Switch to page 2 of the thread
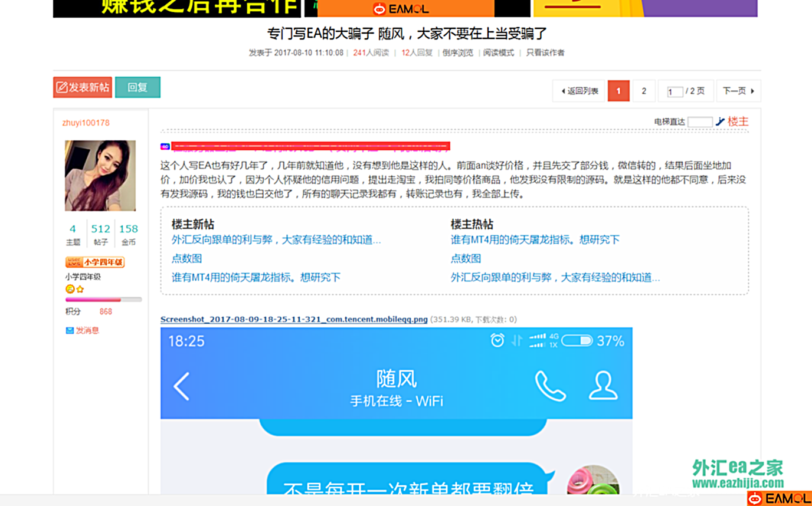The height and width of the screenshot is (506, 812). [x=643, y=91]
